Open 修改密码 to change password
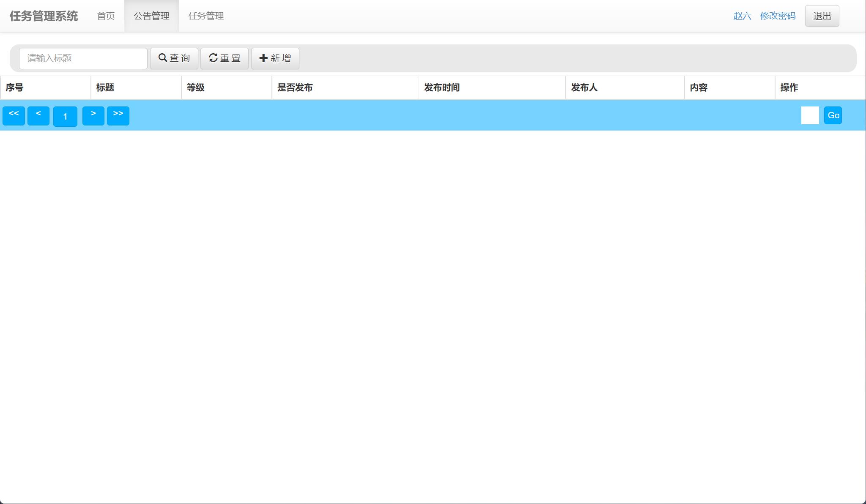 778,16
